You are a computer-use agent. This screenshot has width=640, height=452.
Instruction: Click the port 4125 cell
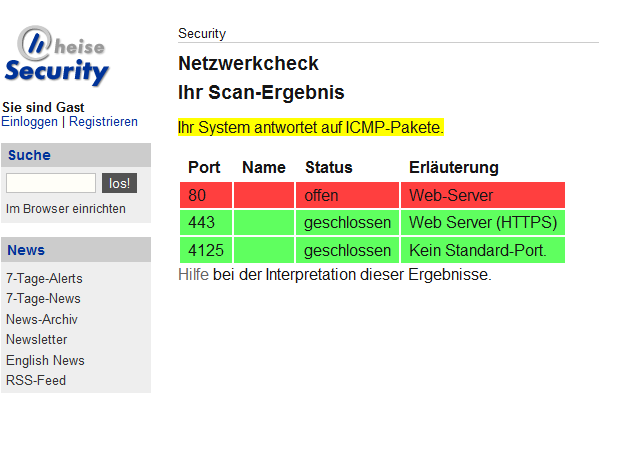pos(205,250)
